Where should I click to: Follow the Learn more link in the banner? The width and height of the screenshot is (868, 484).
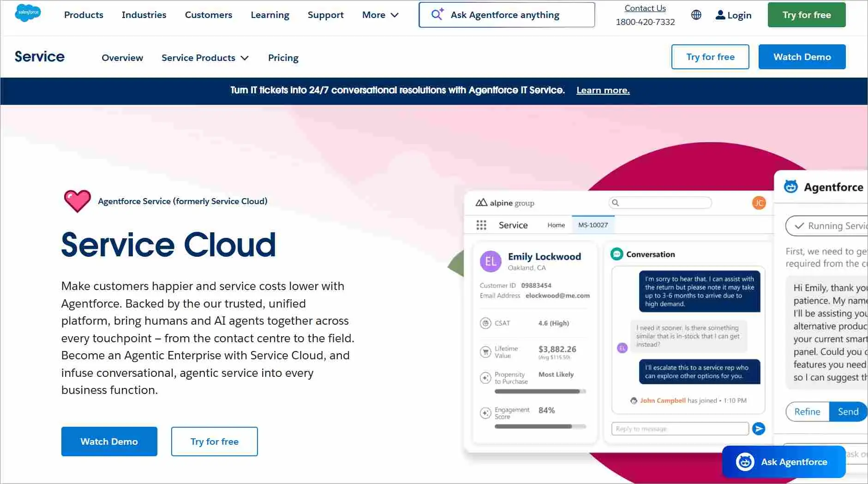pos(603,90)
